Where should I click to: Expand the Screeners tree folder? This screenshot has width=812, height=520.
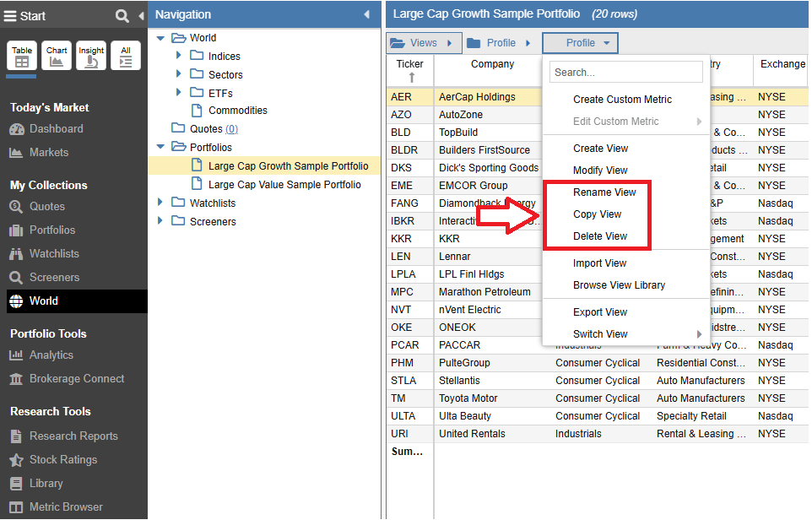(160, 221)
